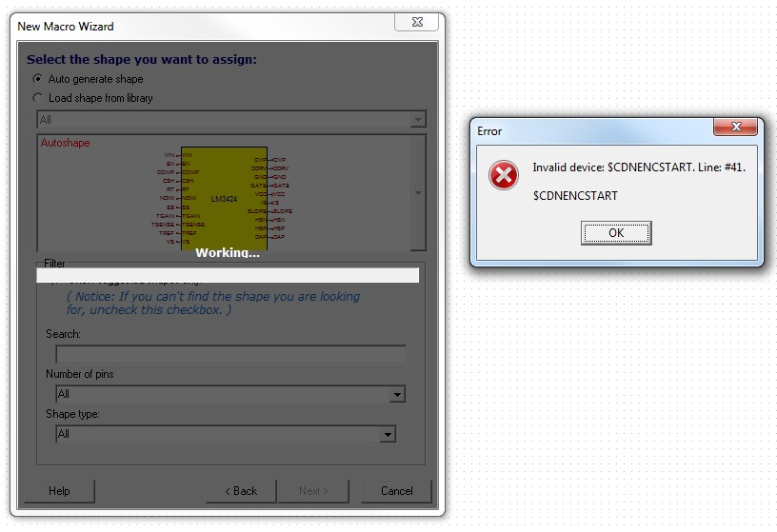Cancel the New Macro Wizard
777x532 pixels.
pos(396,491)
